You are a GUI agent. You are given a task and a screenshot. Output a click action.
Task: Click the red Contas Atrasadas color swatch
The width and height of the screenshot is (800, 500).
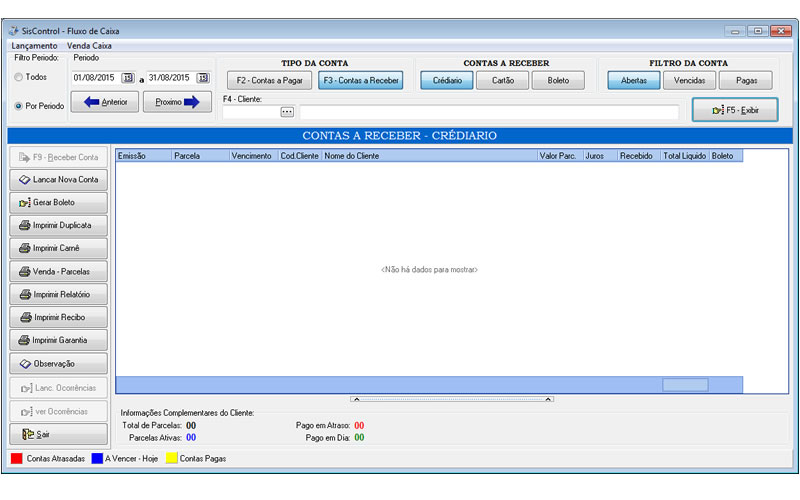(x=16, y=459)
